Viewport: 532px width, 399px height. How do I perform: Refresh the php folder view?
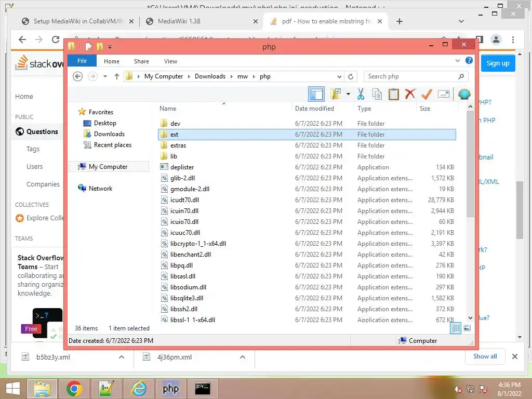351,76
